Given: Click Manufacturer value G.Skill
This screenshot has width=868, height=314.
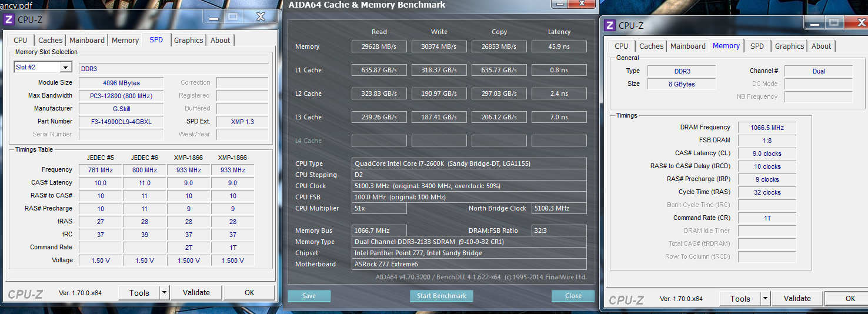Looking at the screenshot, I should 121,109.
